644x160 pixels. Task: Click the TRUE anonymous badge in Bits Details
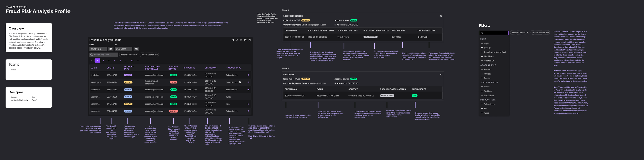click(x=415, y=95)
